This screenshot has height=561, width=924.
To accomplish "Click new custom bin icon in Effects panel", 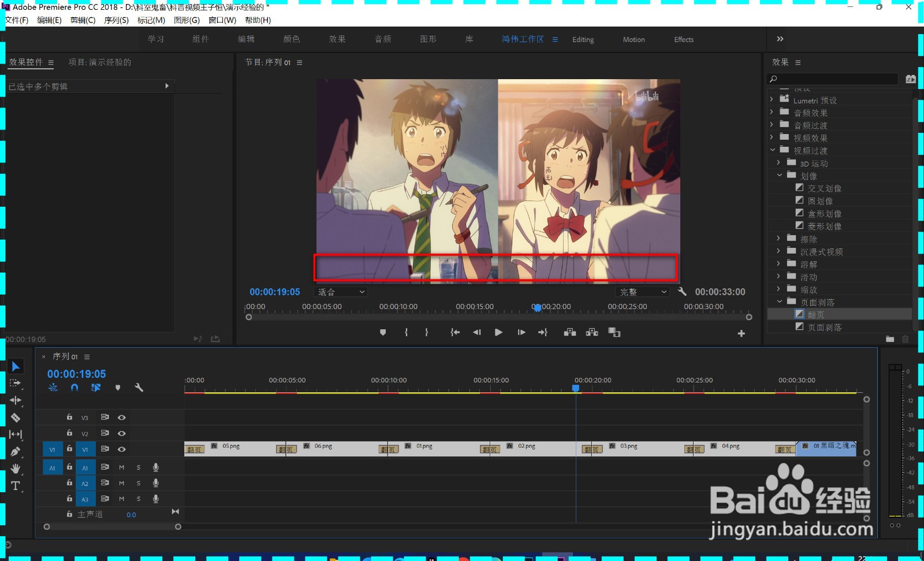I will tap(890, 339).
